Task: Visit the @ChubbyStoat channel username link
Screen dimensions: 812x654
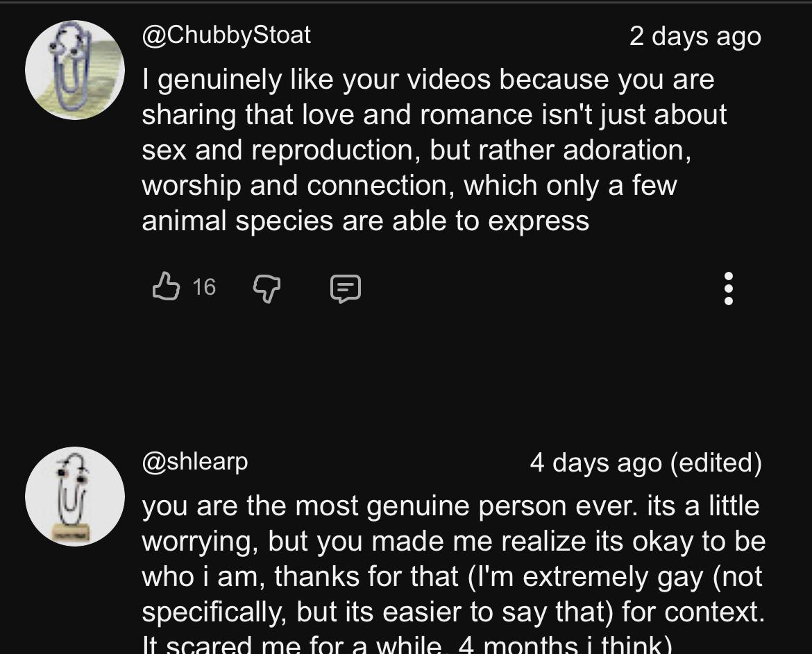Action: pos(226,35)
